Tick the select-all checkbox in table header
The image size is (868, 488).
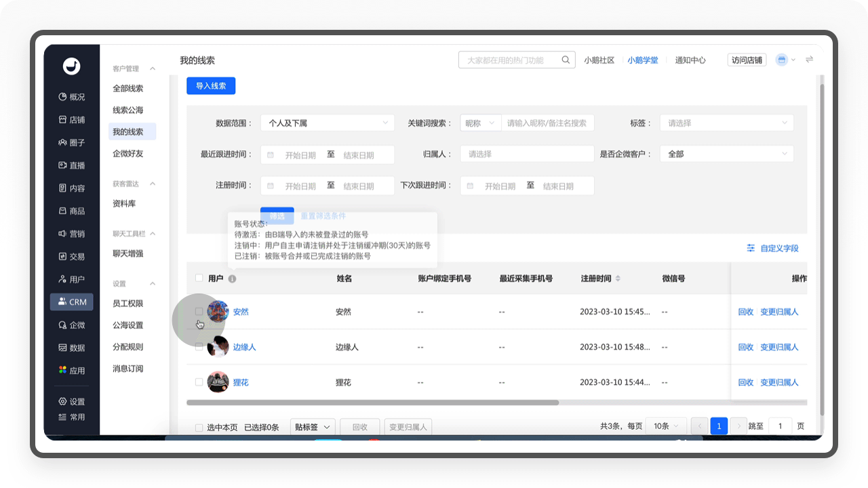[199, 279]
